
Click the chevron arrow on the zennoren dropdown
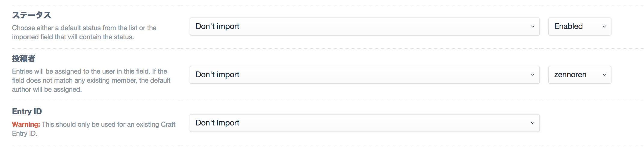point(604,75)
